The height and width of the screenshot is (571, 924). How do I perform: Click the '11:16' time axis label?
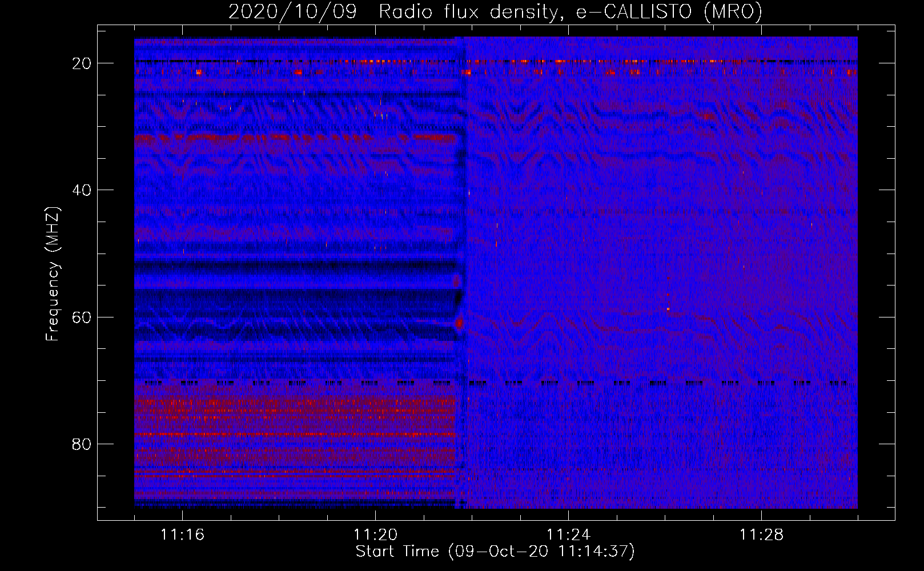182,534
